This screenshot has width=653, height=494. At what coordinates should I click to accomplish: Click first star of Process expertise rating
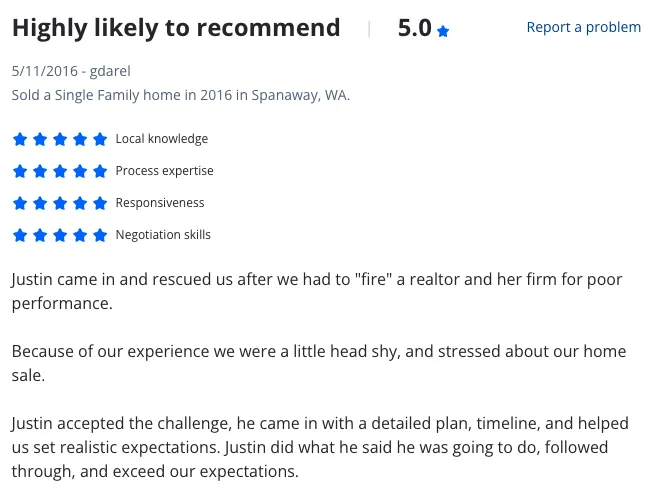(20, 171)
